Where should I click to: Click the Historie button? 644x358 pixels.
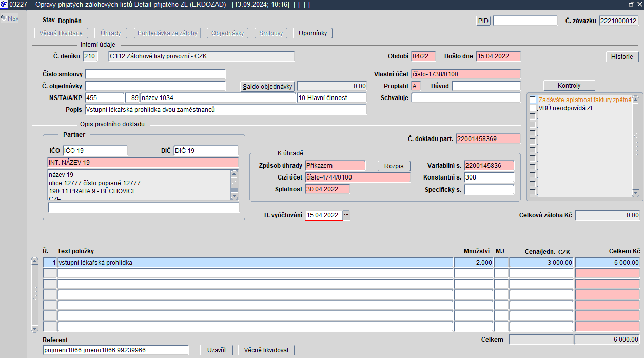622,56
